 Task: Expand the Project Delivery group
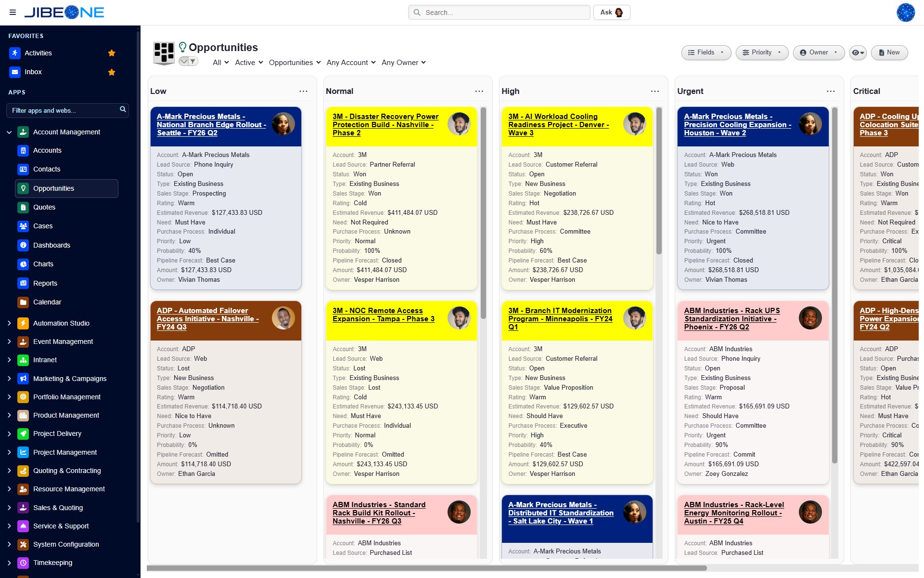9,433
